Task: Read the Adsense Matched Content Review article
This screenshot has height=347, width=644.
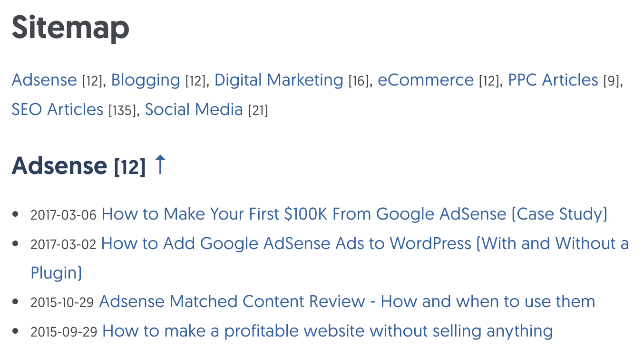Action: pos(347,301)
